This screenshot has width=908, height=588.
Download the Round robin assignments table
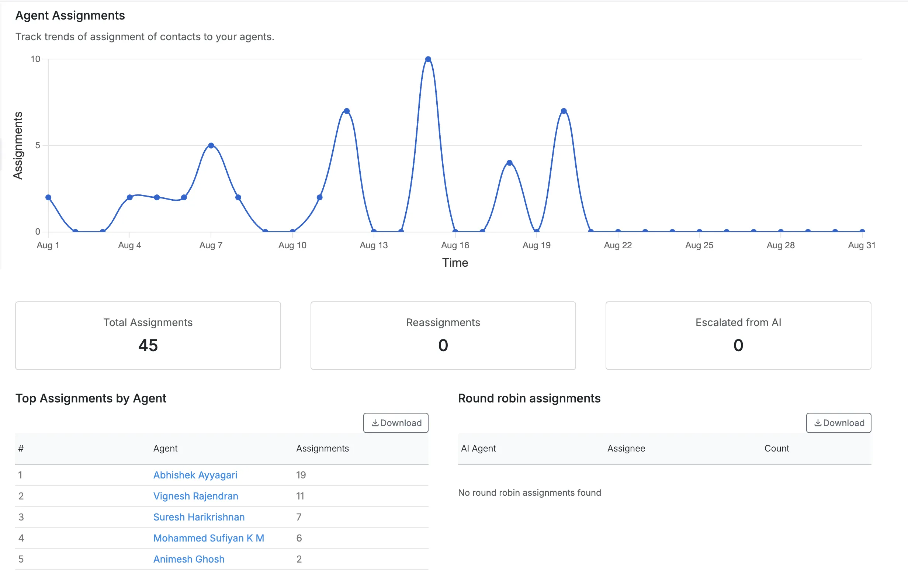839,423
